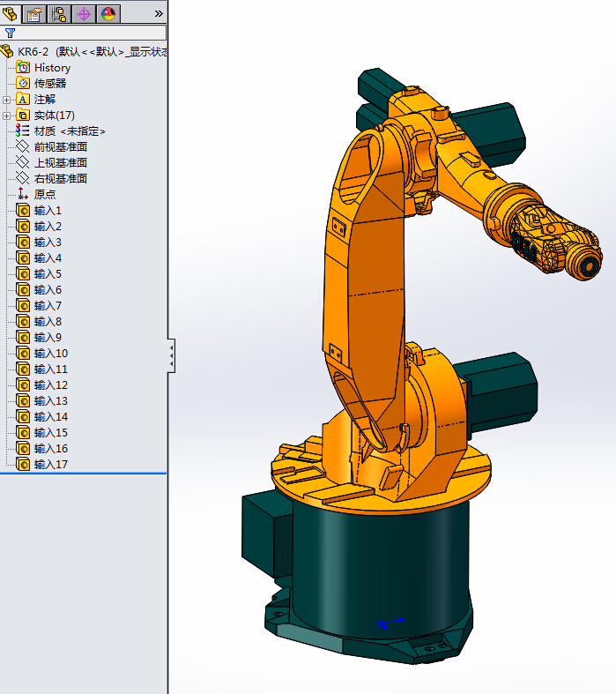The height and width of the screenshot is (694, 616).
Task: Select the 输入9 feature label
Action: (48, 338)
